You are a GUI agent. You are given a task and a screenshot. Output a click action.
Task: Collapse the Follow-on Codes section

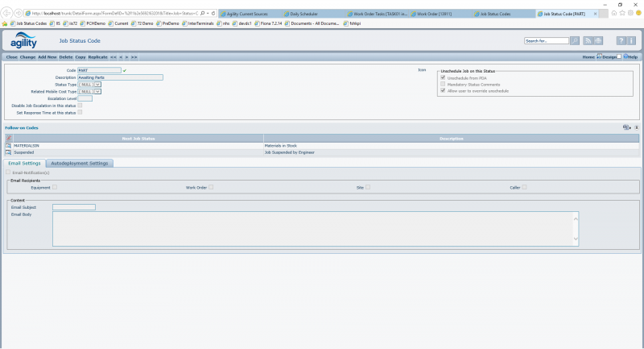[637, 127]
